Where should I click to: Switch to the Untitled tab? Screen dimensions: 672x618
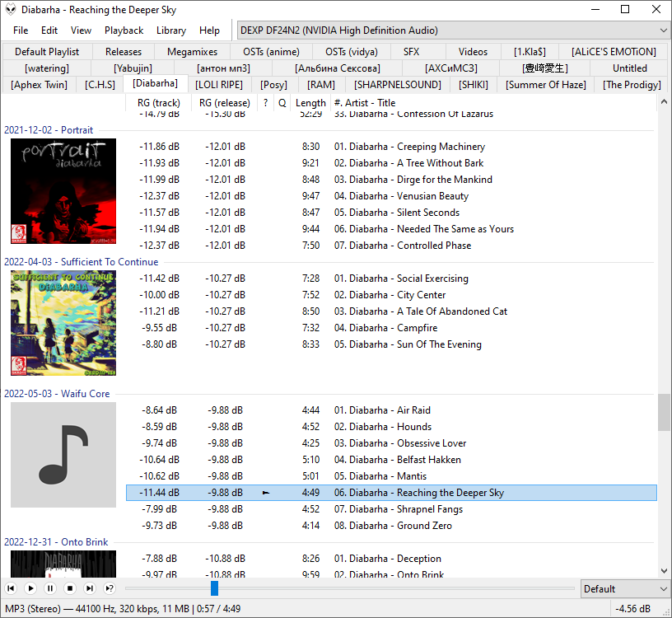629,68
